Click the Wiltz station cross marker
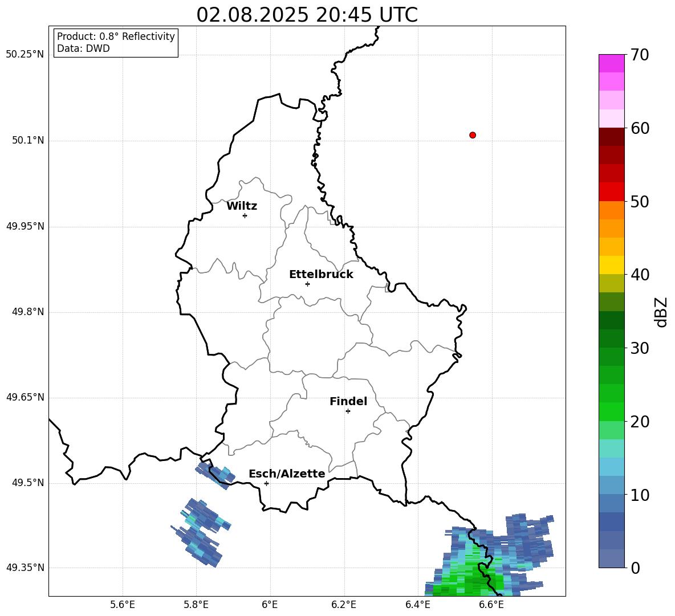 tap(245, 215)
